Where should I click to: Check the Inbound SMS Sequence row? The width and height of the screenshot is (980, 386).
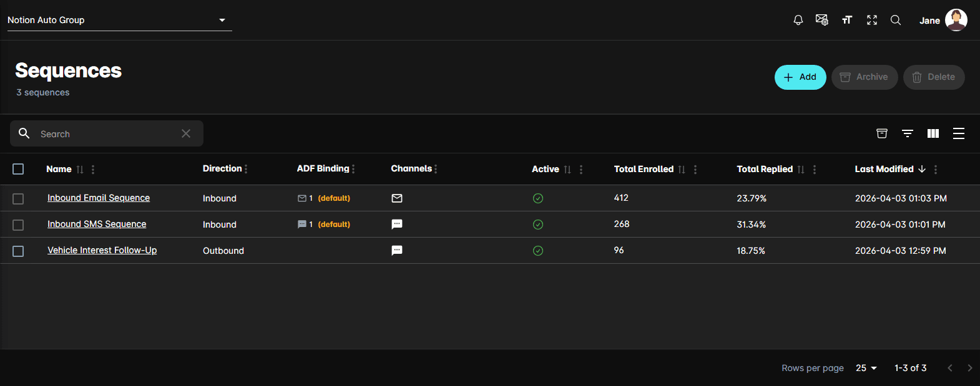pyautogui.click(x=18, y=225)
